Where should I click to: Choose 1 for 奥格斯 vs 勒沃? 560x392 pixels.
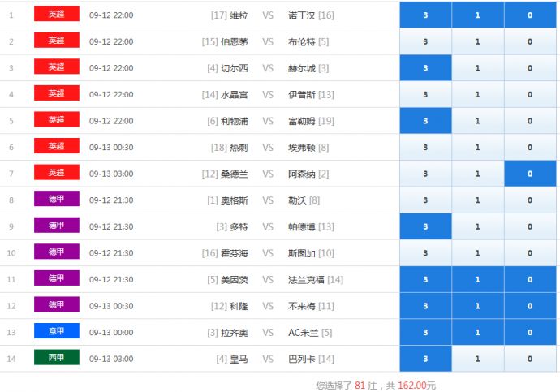(x=478, y=200)
